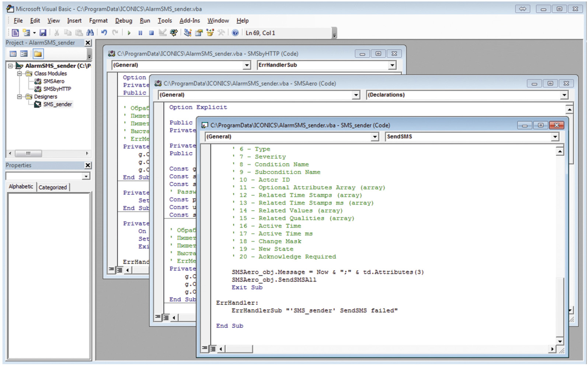
Task: Open Insert UserForm dropdown arrow in toolbar
Action: point(34,33)
